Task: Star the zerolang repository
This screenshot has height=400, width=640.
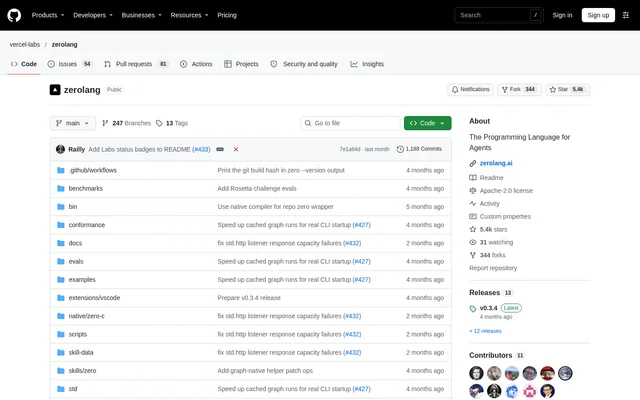Action: point(567,89)
